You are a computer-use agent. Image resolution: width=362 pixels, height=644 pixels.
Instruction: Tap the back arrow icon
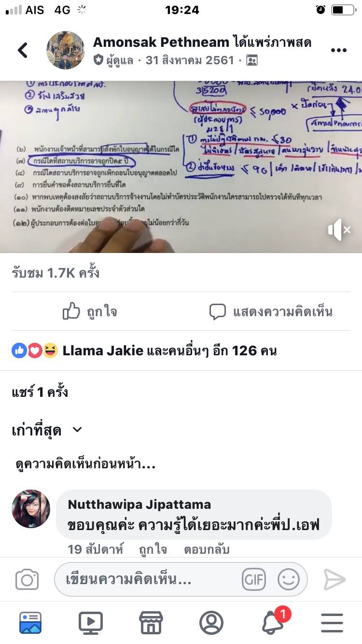click(x=23, y=50)
